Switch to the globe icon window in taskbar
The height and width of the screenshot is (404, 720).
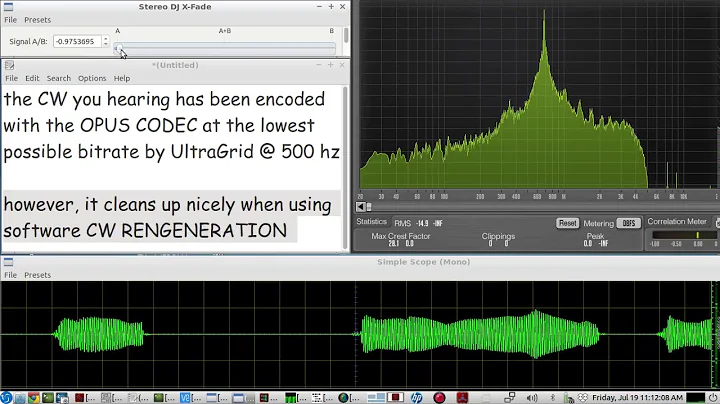tap(349, 398)
